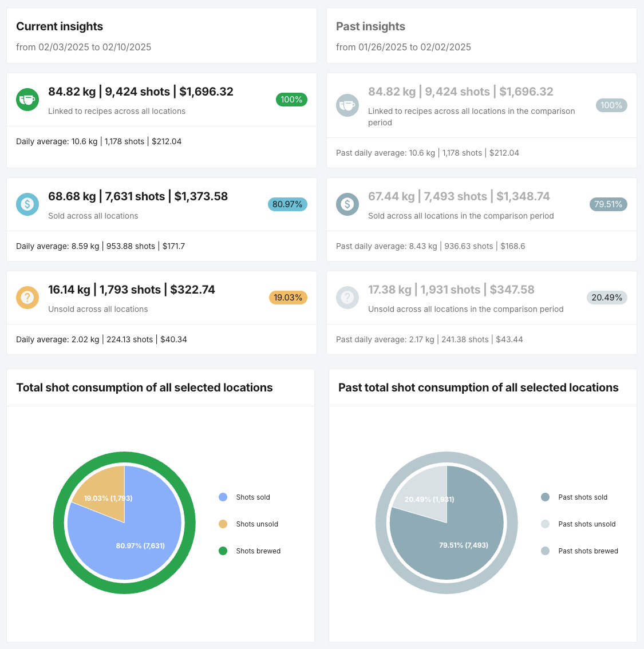Screen dimensions: 644x649
Task: Click the green 100% badge
Action: point(291,100)
